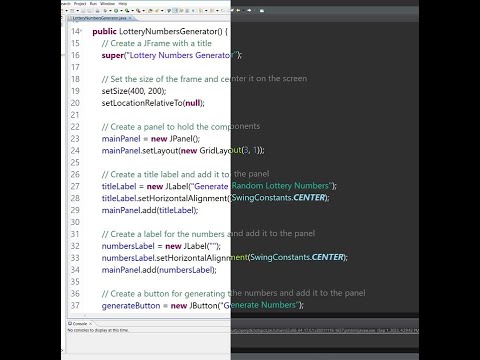Image resolution: width=480 pixels, height=360 pixels.
Task: Click the green Run toolbar icon
Action: click(x=116, y=11)
